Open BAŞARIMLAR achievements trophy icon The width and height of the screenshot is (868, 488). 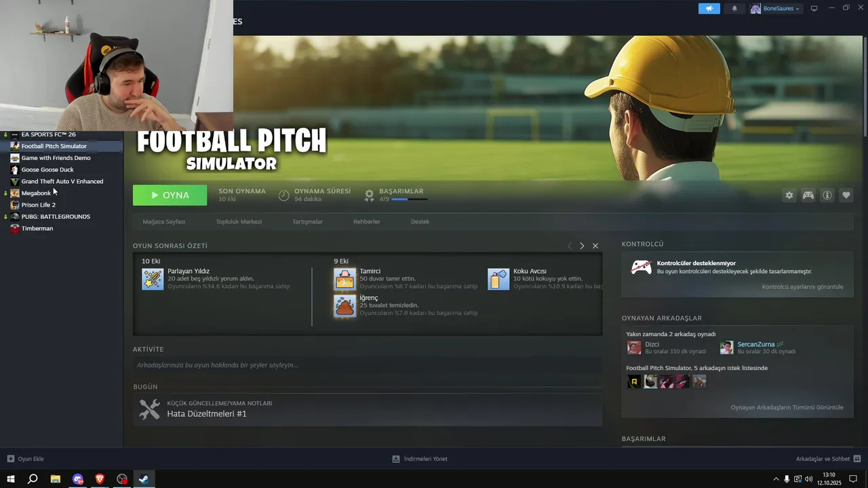(369, 195)
